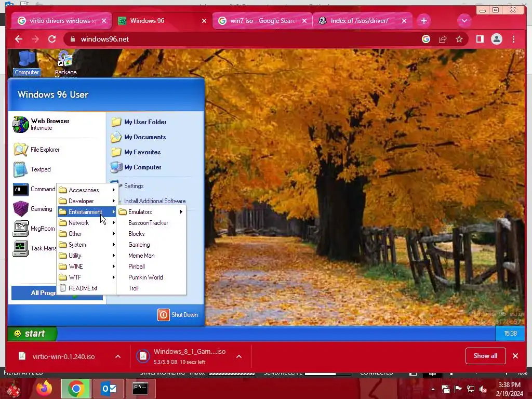Expand the Network submenu
532x399 pixels.
coord(87,222)
